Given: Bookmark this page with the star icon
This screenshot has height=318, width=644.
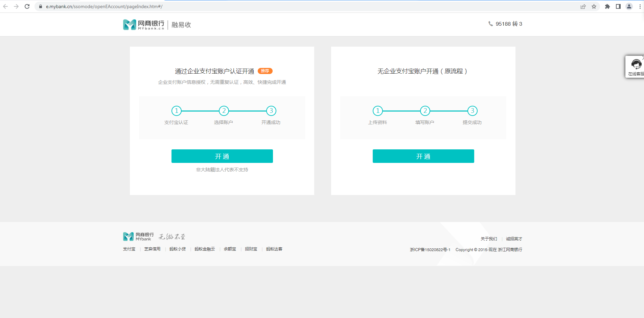Looking at the screenshot, I should pyautogui.click(x=594, y=6).
